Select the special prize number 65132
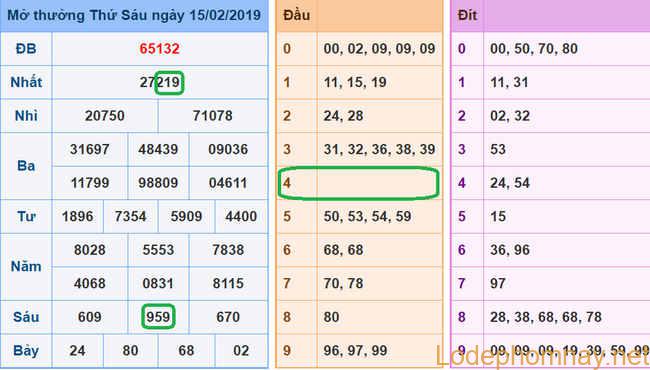The image size is (650, 370). (159, 49)
